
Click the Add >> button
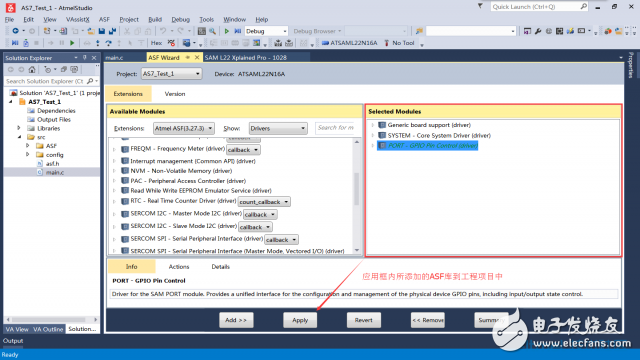click(x=236, y=320)
